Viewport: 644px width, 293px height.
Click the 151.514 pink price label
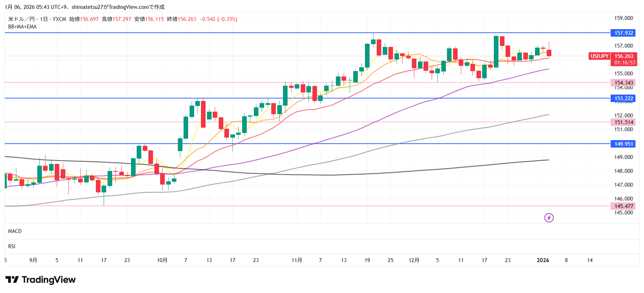[x=623, y=122]
